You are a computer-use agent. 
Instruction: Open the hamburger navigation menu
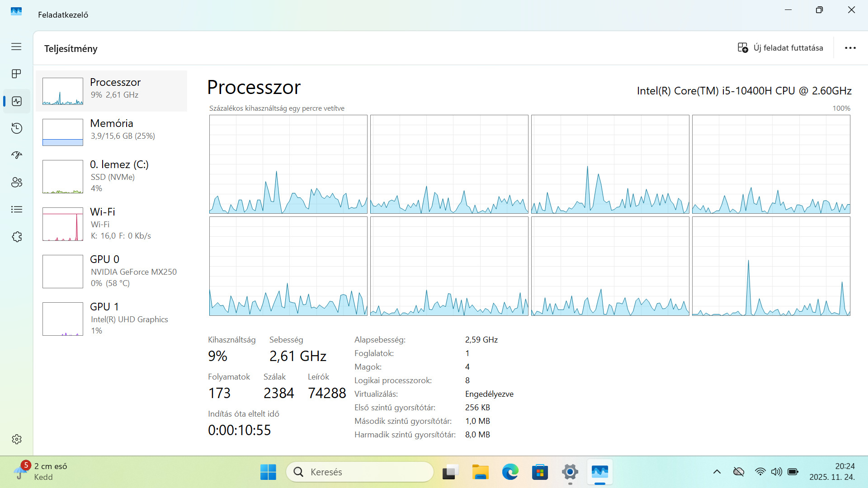pyautogui.click(x=16, y=47)
